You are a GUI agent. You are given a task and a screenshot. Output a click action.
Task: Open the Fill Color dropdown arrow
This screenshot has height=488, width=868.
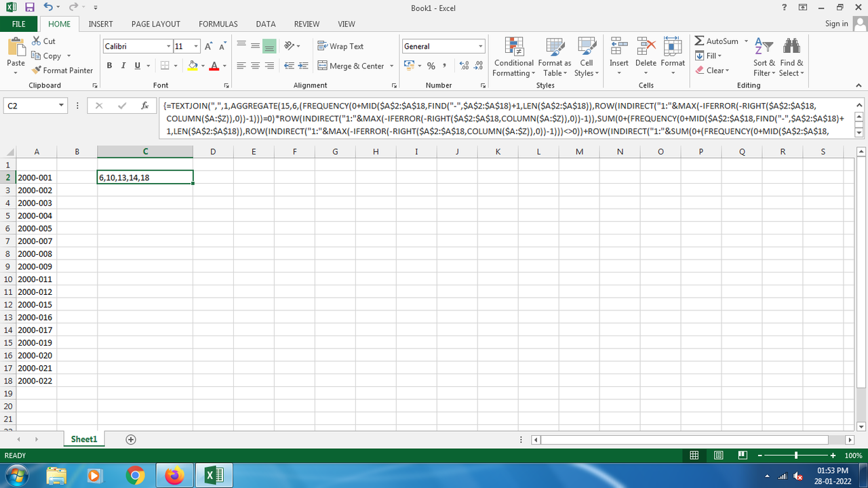pyautogui.click(x=202, y=66)
